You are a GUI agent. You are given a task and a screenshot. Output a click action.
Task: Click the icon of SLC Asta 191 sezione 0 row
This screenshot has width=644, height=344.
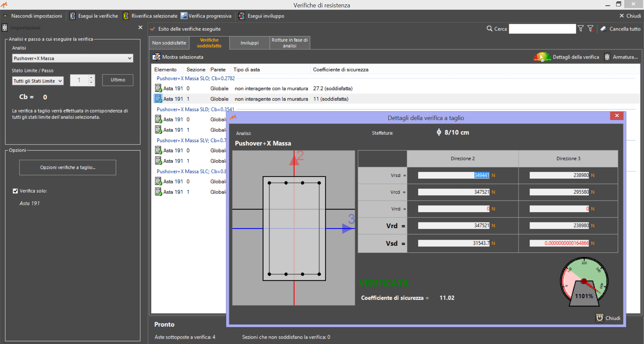pyautogui.click(x=158, y=181)
